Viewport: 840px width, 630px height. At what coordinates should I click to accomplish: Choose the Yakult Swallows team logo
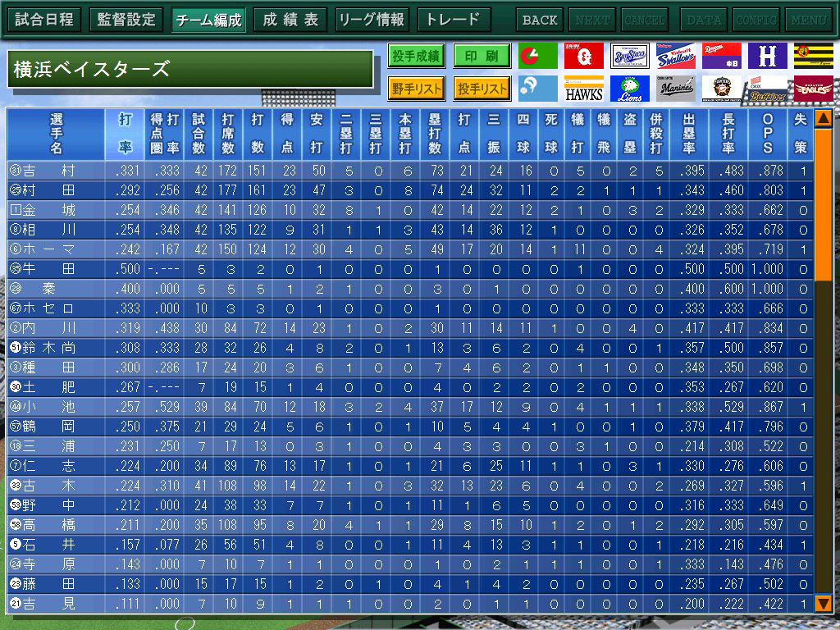(675, 56)
